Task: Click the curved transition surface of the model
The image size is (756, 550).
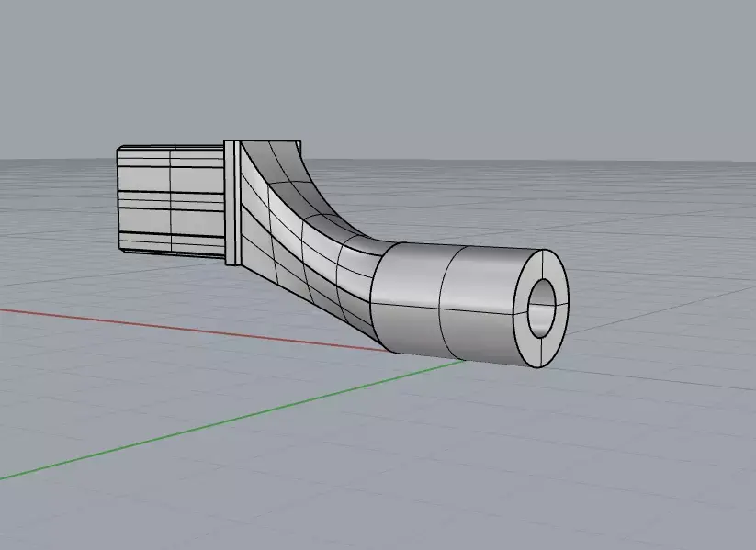Action: (303, 230)
